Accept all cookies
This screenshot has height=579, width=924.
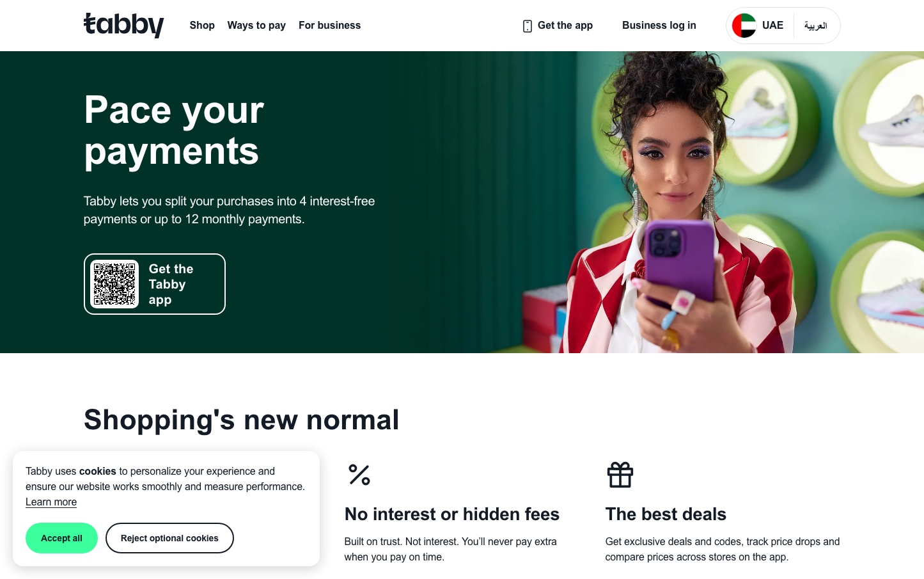click(x=61, y=538)
